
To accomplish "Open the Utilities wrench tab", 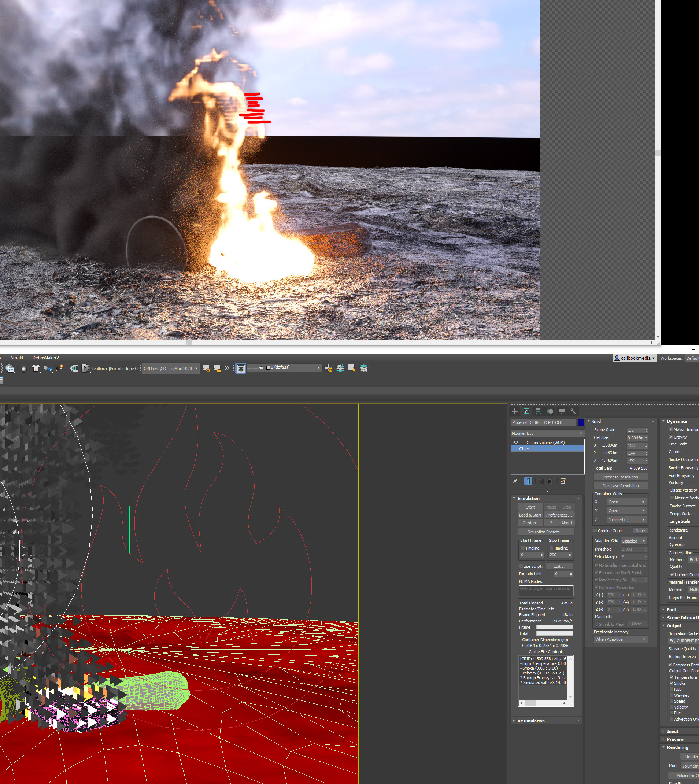I will [573, 411].
